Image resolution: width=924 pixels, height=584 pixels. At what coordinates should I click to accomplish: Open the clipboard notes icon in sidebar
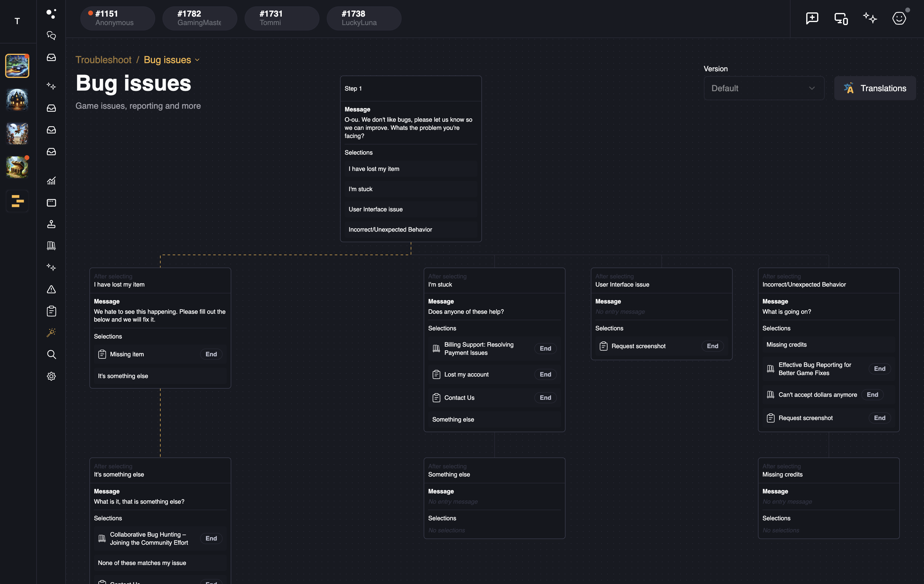tap(51, 311)
